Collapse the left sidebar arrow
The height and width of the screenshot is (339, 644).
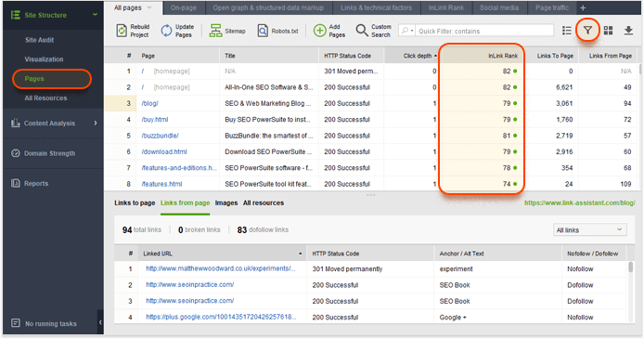(100, 322)
